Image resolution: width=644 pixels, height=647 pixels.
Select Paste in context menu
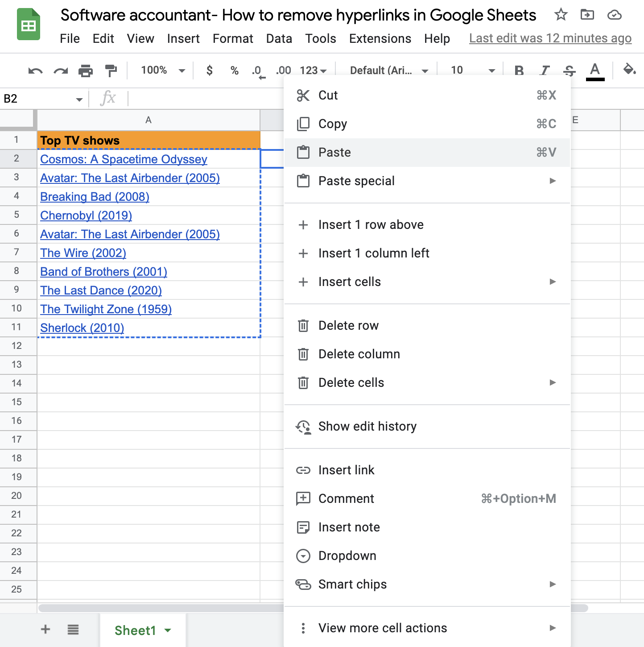427,153
